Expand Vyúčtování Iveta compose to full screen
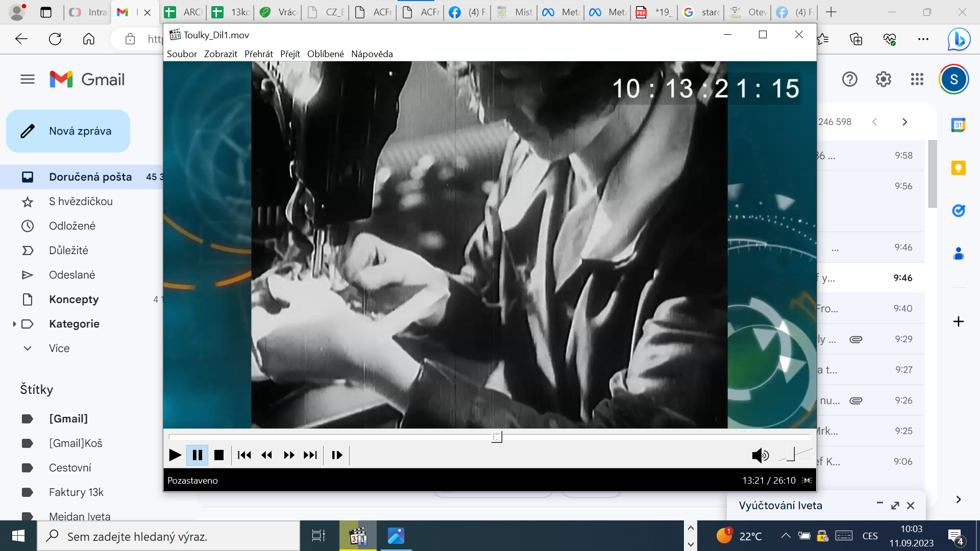The height and width of the screenshot is (551, 980). pyautogui.click(x=895, y=506)
